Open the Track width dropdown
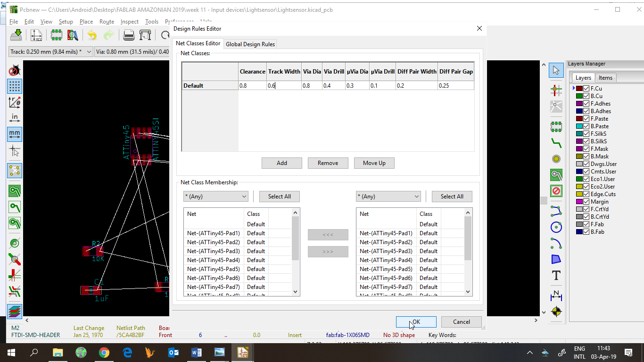This screenshot has height=362, width=644. click(51, 52)
